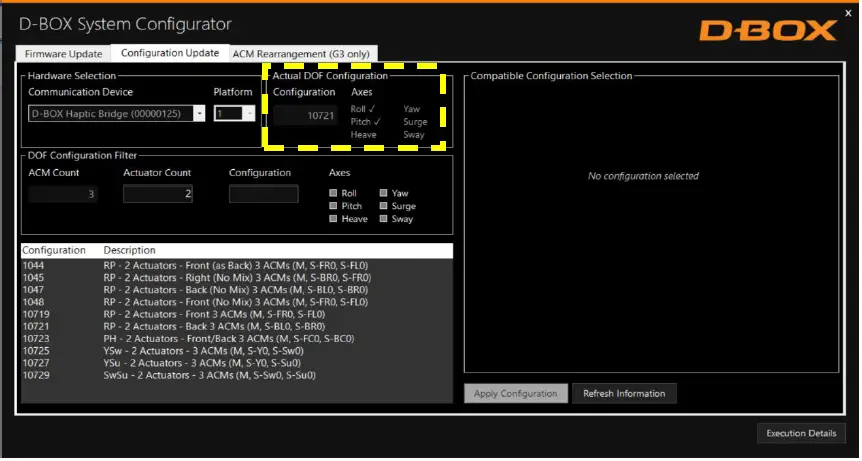This screenshot has width=862, height=461.
Task: Select the Configuration Update tab
Action: (x=170, y=53)
